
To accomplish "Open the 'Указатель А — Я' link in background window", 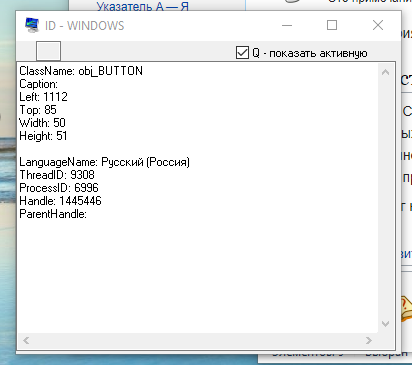I will tap(143, 6).
